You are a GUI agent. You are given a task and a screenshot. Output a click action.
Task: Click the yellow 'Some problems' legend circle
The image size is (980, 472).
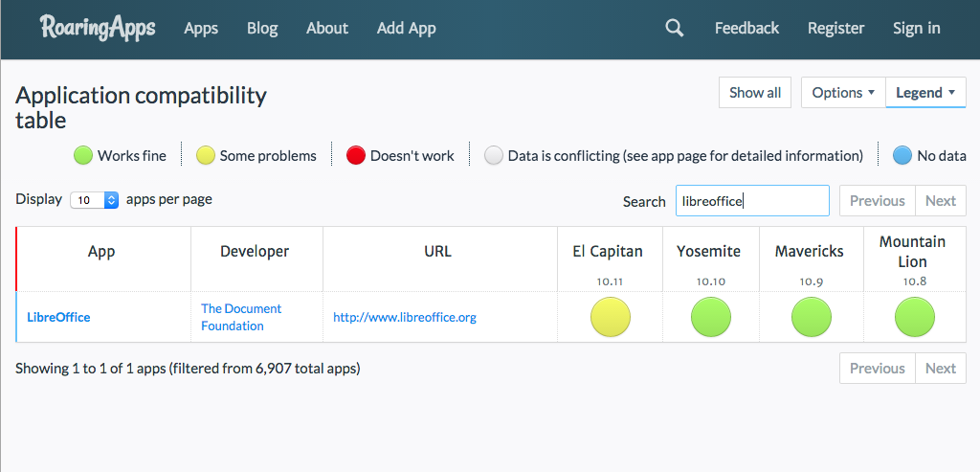click(x=206, y=156)
